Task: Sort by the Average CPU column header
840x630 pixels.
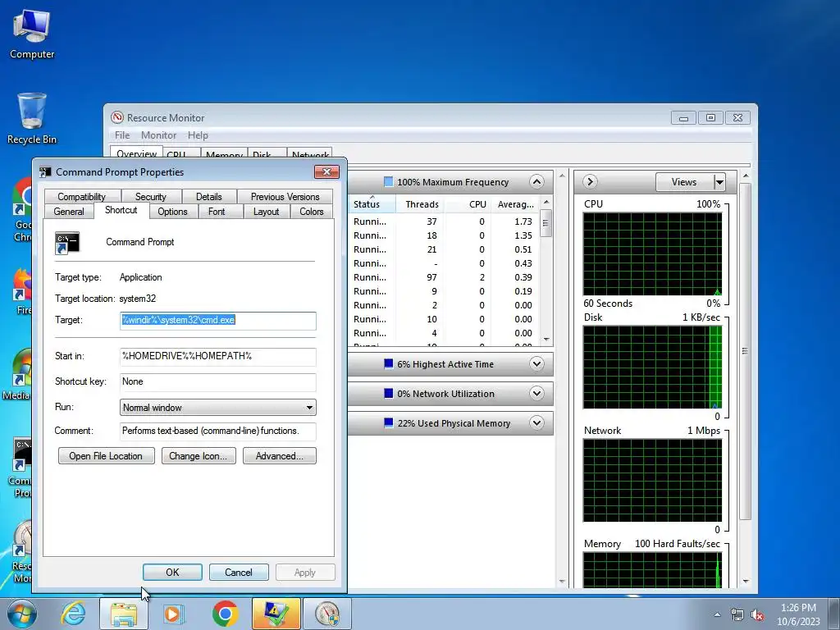Action: tap(515, 204)
